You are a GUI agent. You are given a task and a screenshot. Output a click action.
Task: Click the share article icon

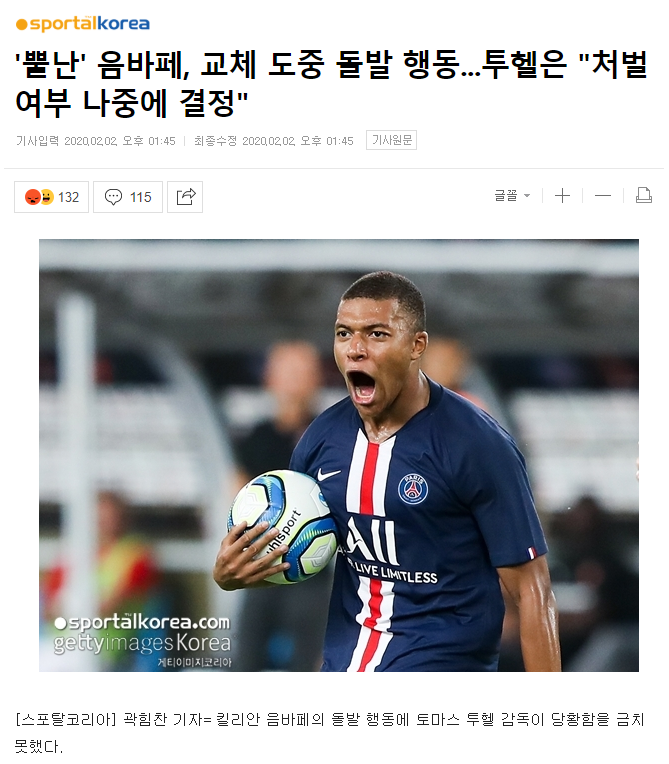coord(185,197)
